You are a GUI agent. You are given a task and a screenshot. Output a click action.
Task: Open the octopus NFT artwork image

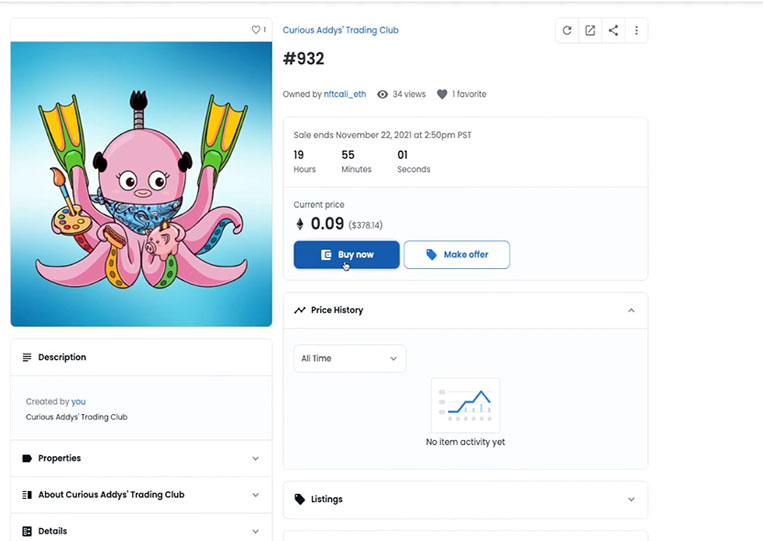[141, 184]
